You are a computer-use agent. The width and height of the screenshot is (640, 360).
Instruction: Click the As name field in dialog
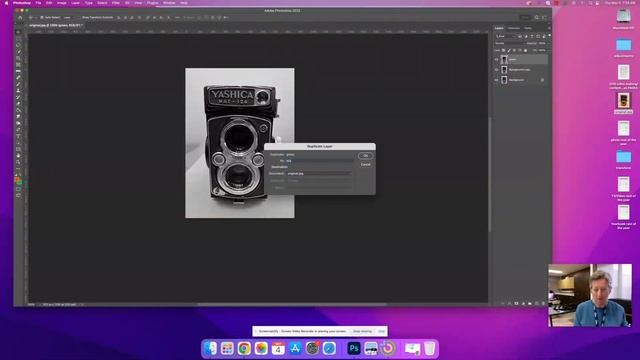319,161
